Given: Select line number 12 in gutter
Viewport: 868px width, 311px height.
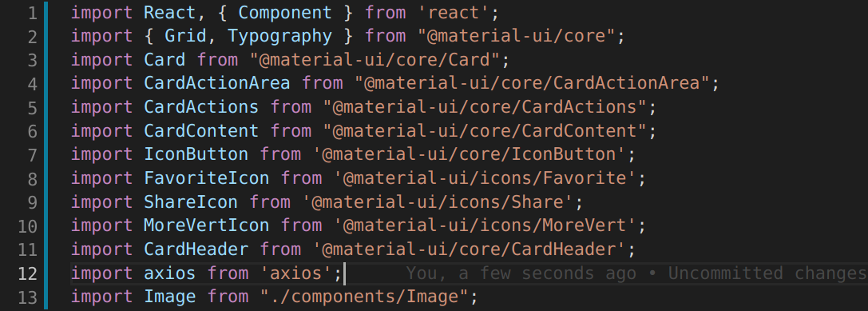Looking at the screenshot, I should point(28,273).
